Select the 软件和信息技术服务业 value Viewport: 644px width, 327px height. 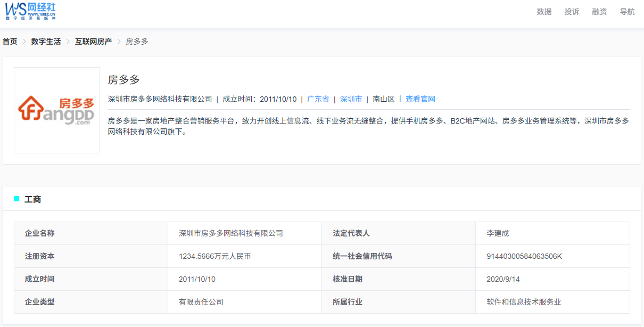pyautogui.click(x=524, y=302)
